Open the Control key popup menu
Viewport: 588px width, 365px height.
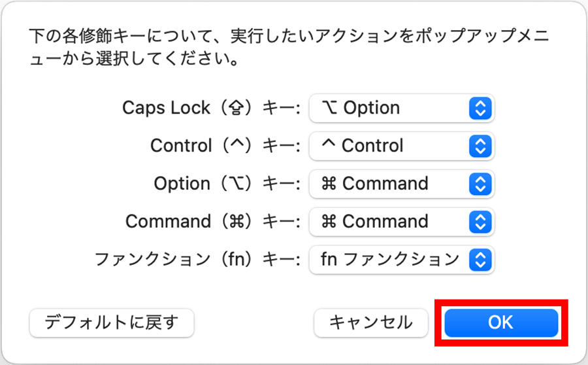[x=400, y=146]
